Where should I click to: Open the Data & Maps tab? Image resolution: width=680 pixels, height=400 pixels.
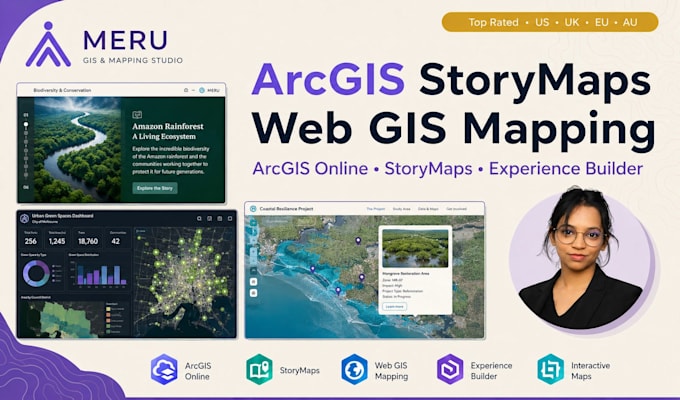(428, 209)
